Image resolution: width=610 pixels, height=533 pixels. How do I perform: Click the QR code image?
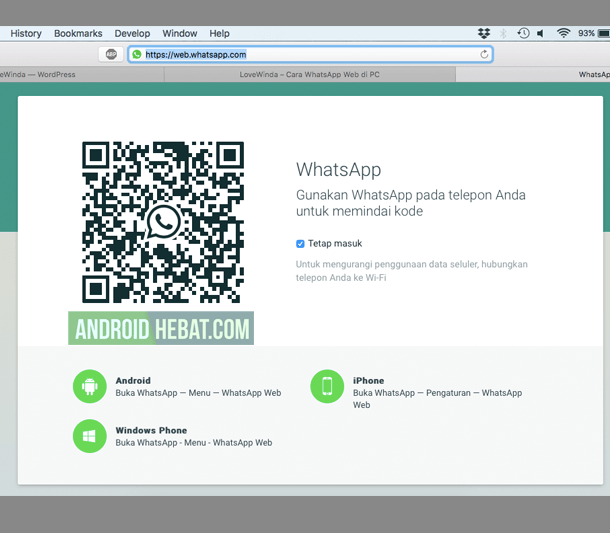click(x=163, y=222)
